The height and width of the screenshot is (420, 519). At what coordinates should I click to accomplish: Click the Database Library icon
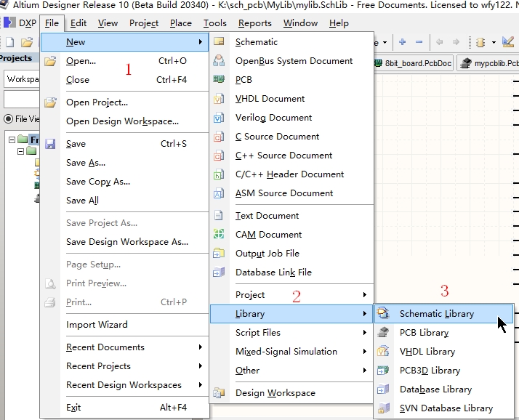coord(383,389)
